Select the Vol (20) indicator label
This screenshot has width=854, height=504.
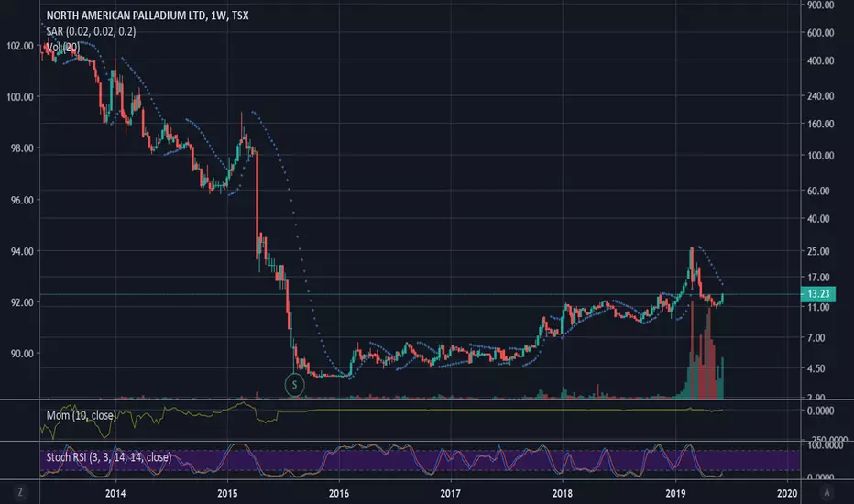coord(62,48)
